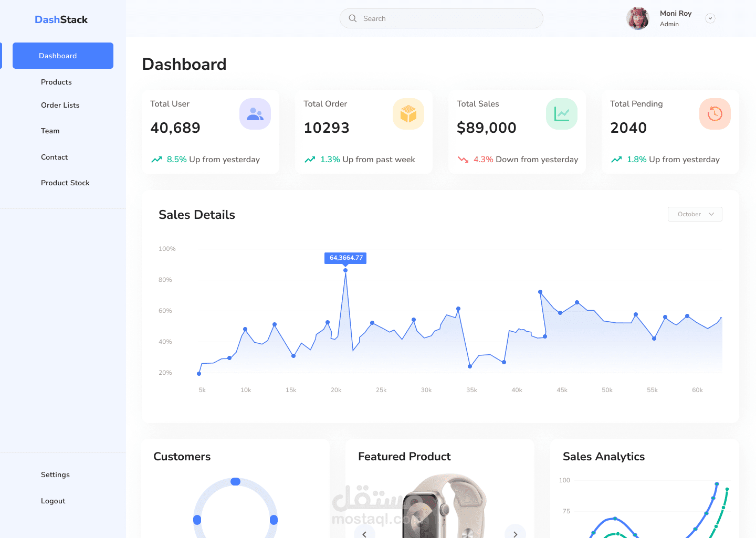Screen dimensions: 756x538
Task: Open Settings in the sidebar
Action: (55, 474)
